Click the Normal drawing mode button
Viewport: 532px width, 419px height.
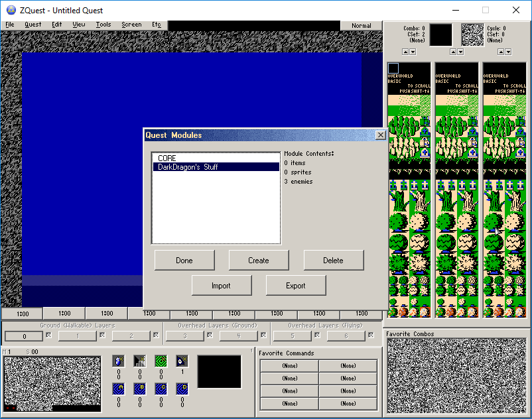click(362, 26)
